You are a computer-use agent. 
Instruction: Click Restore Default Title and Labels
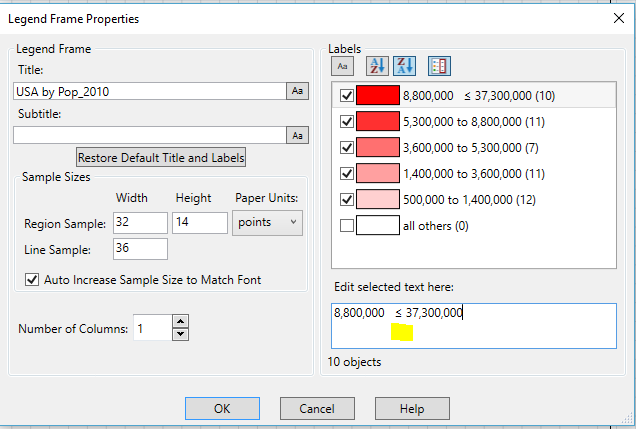tap(161, 158)
